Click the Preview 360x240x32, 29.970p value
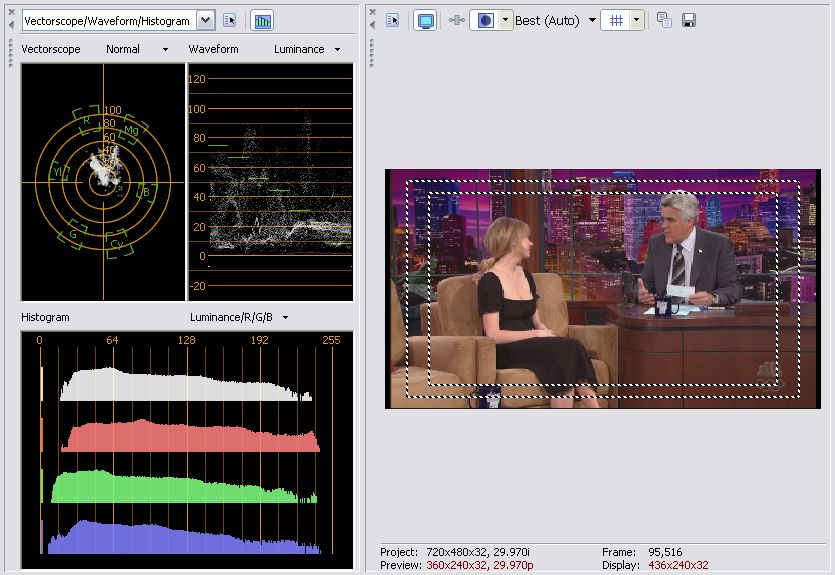 click(x=480, y=565)
